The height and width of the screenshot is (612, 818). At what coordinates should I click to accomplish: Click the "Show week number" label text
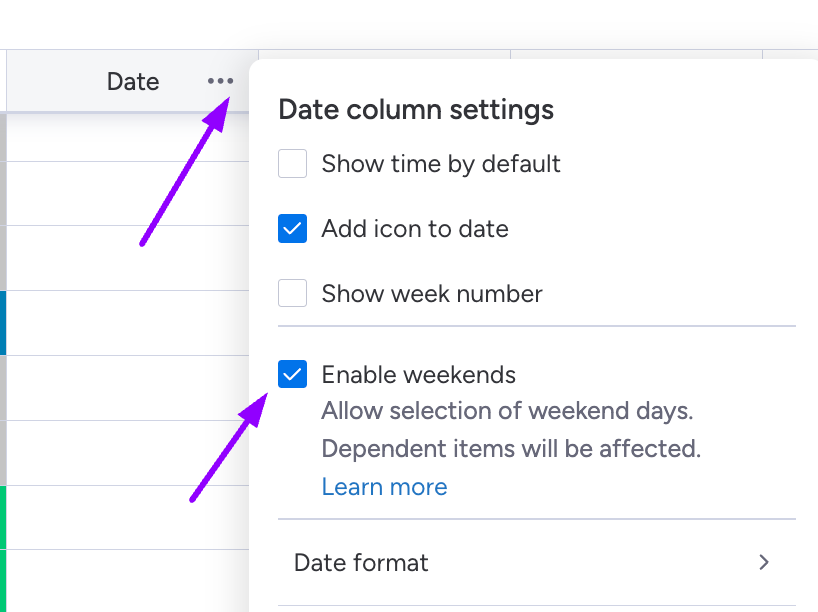[x=432, y=294]
